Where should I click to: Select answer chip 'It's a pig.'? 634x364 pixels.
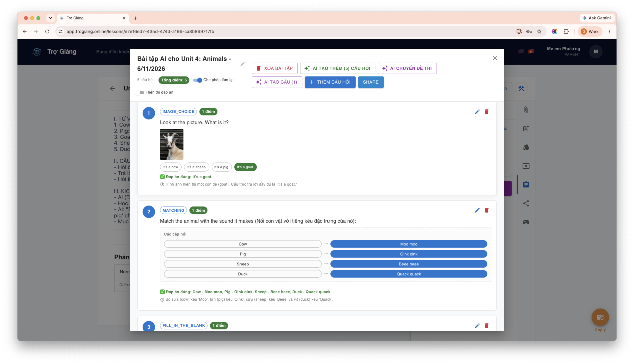pyautogui.click(x=222, y=167)
